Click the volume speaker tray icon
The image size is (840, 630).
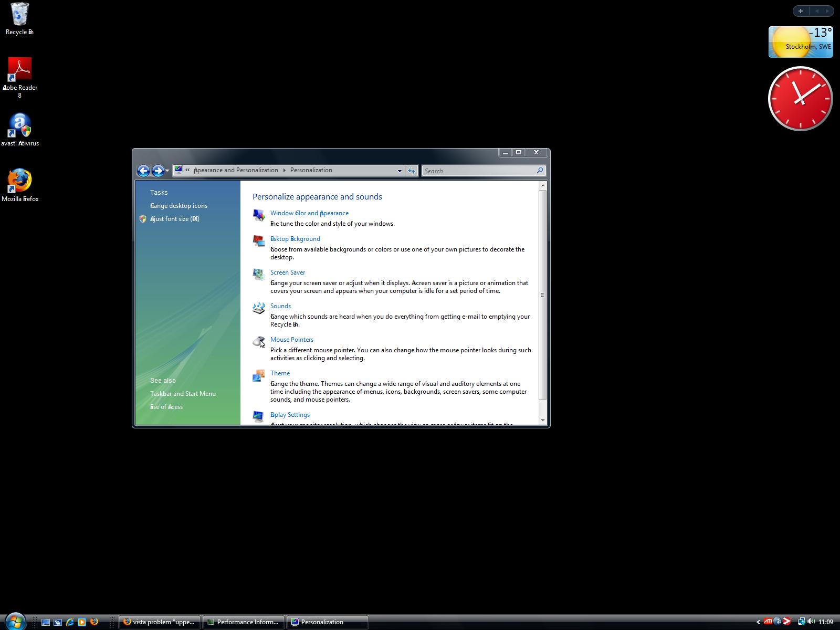point(811,622)
